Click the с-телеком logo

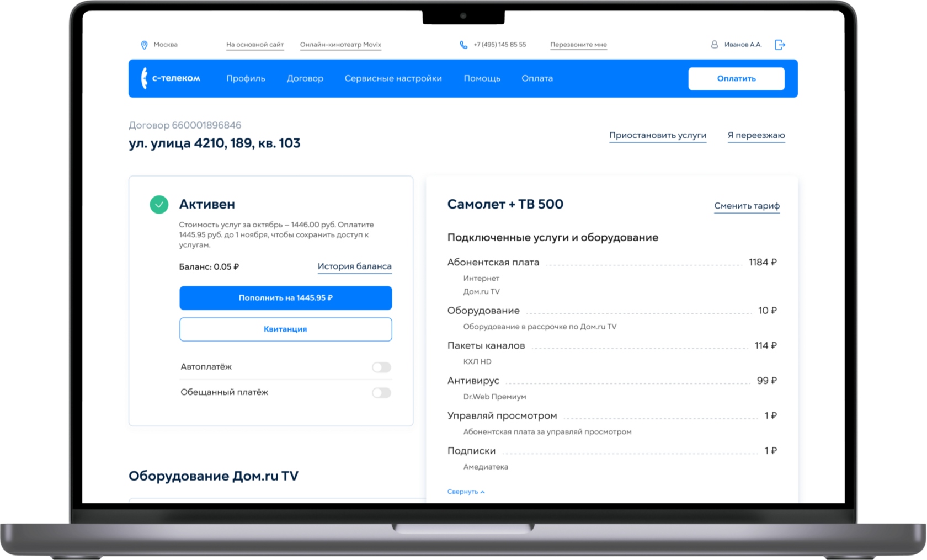(x=171, y=78)
